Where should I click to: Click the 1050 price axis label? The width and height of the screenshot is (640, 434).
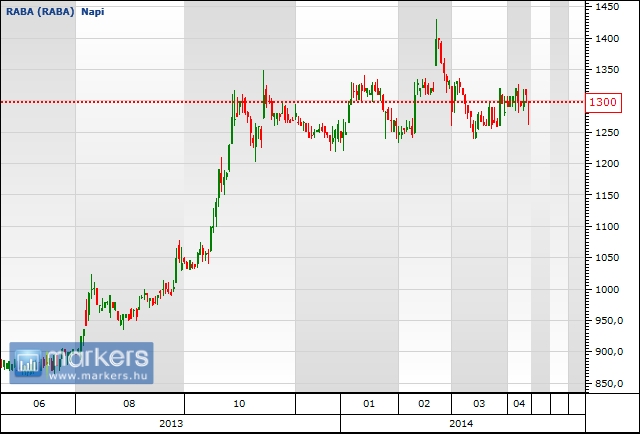[x=606, y=258]
